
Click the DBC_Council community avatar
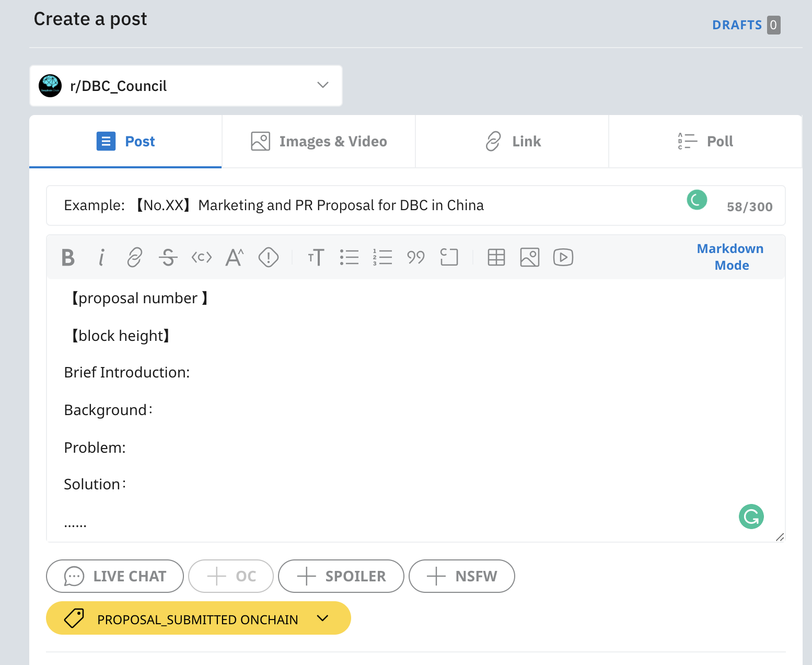coord(50,86)
